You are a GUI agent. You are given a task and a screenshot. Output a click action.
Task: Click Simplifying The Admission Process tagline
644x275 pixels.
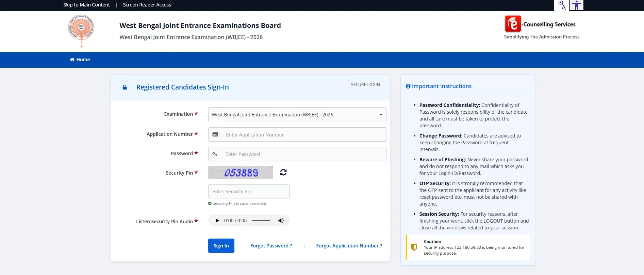[x=542, y=37]
